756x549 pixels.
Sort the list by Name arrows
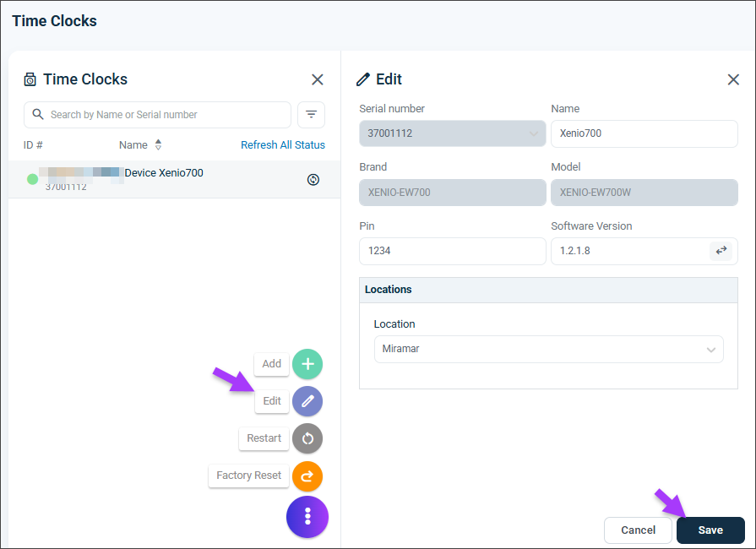click(x=158, y=144)
